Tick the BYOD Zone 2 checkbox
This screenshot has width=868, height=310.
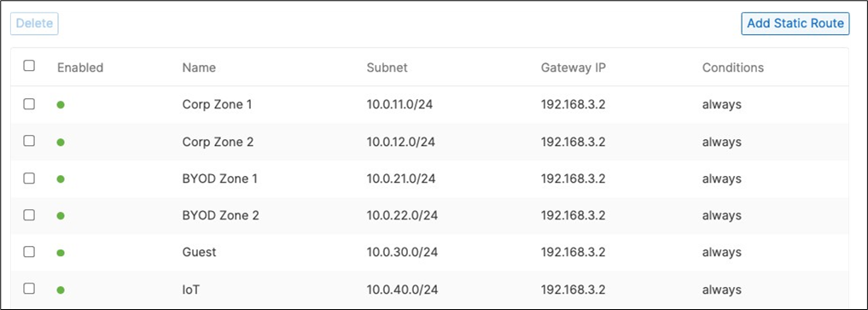coord(29,215)
